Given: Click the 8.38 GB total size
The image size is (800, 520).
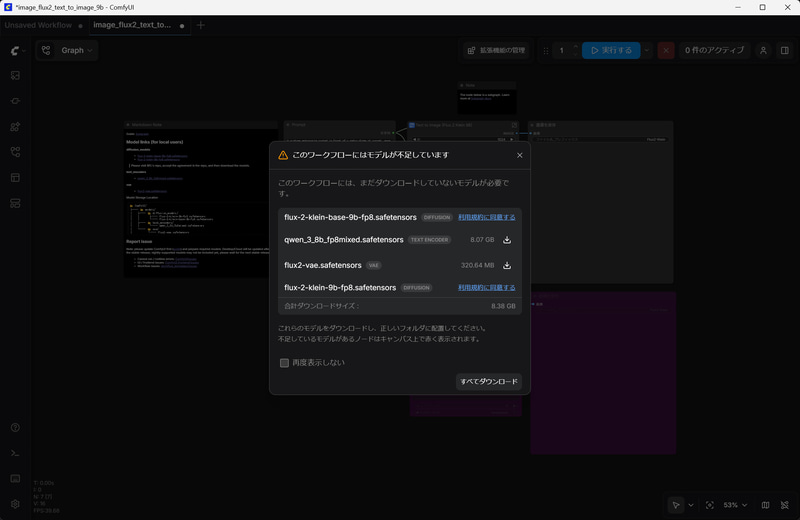Looking at the screenshot, I should [x=503, y=306].
